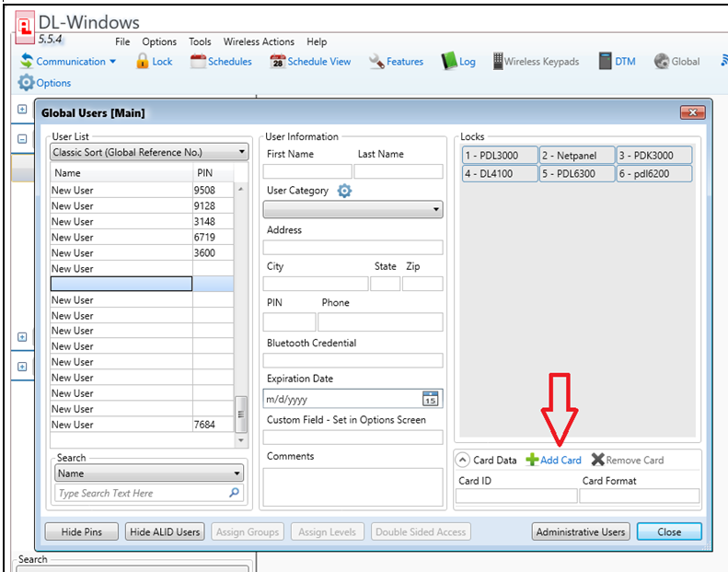This screenshot has height=572, width=728.
Task: Click the Remove Card X icon
Action: (598, 460)
